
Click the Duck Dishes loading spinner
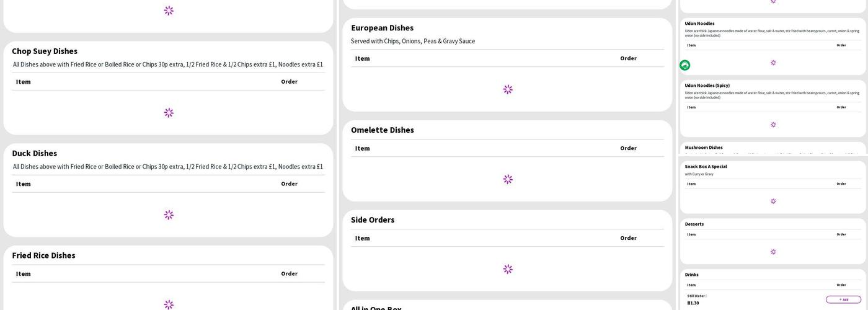click(x=169, y=215)
